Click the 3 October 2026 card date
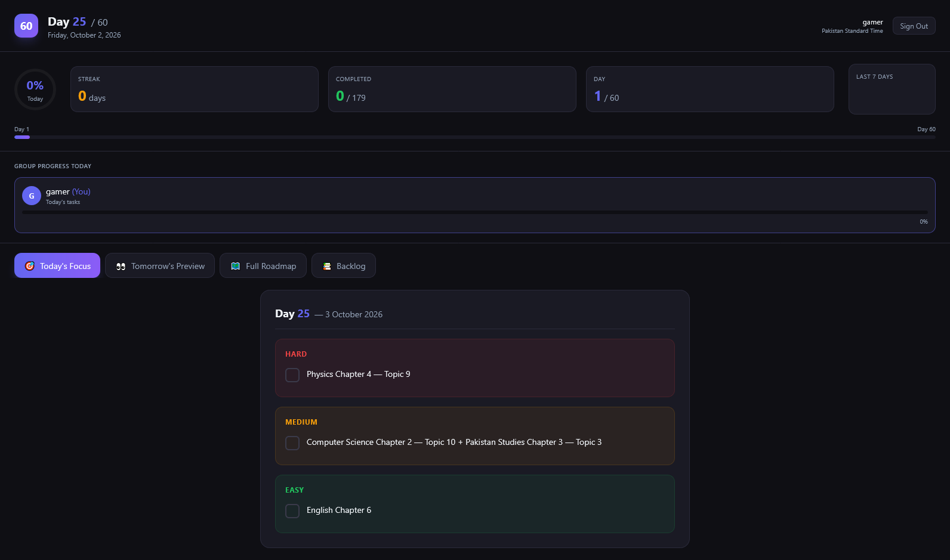 [354, 314]
